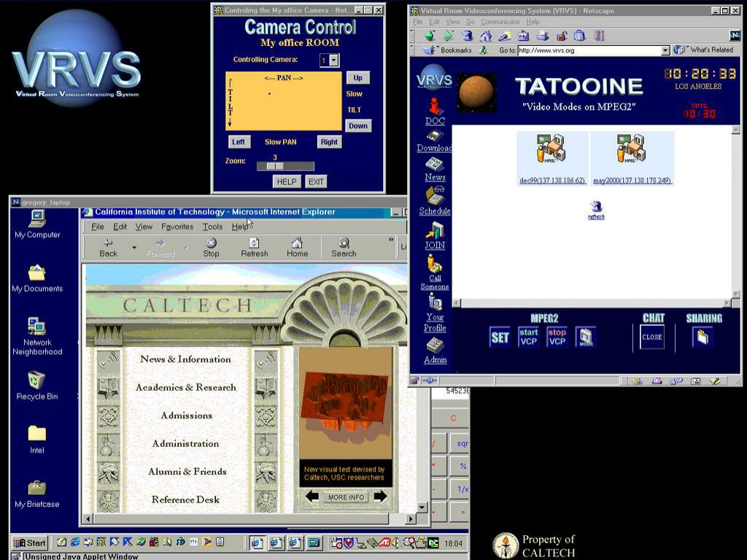Click the stop VCP button
This screenshot has height=560, width=747.
[x=557, y=337]
